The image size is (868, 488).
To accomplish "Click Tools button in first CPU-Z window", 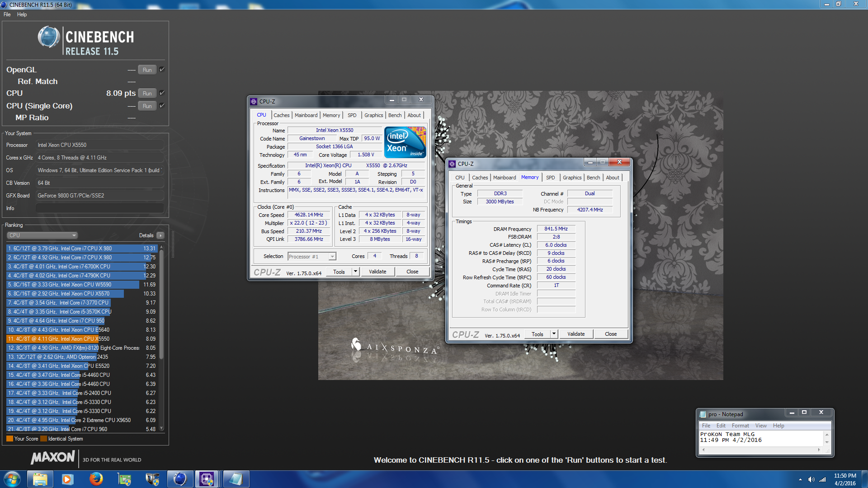I will click(339, 272).
